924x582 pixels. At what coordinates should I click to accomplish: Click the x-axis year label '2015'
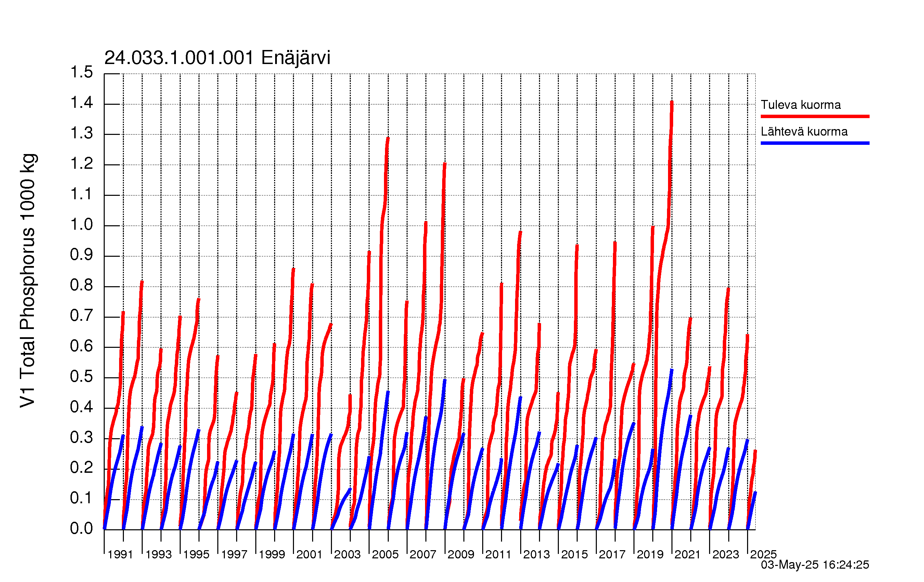(x=575, y=554)
